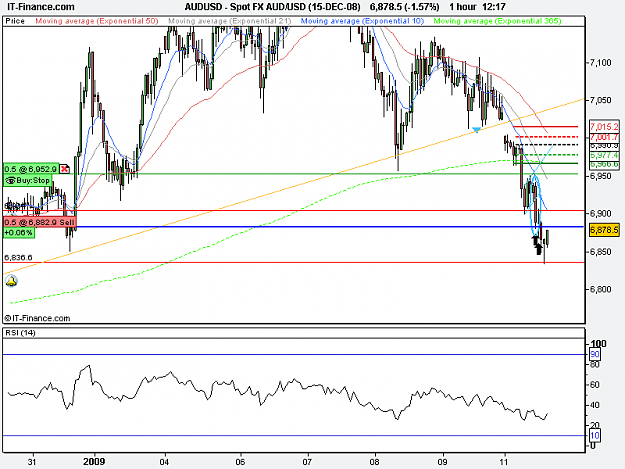Image resolution: width=625 pixels, height=469 pixels.
Task: Click the 7,001.7 red price tag
Action: [604, 137]
